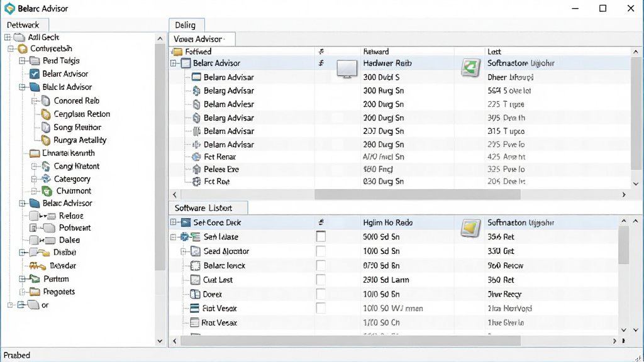Image resolution: width=644 pixels, height=362 pixels.
Task: Click the folder icon beside Pregatets
Action: (x=35, y=292)
